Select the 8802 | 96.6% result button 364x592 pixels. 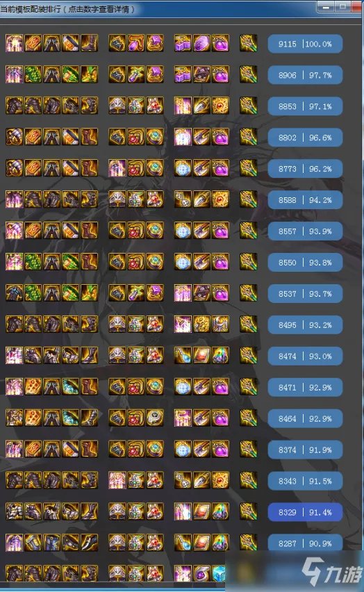click(x=305, y=138)
